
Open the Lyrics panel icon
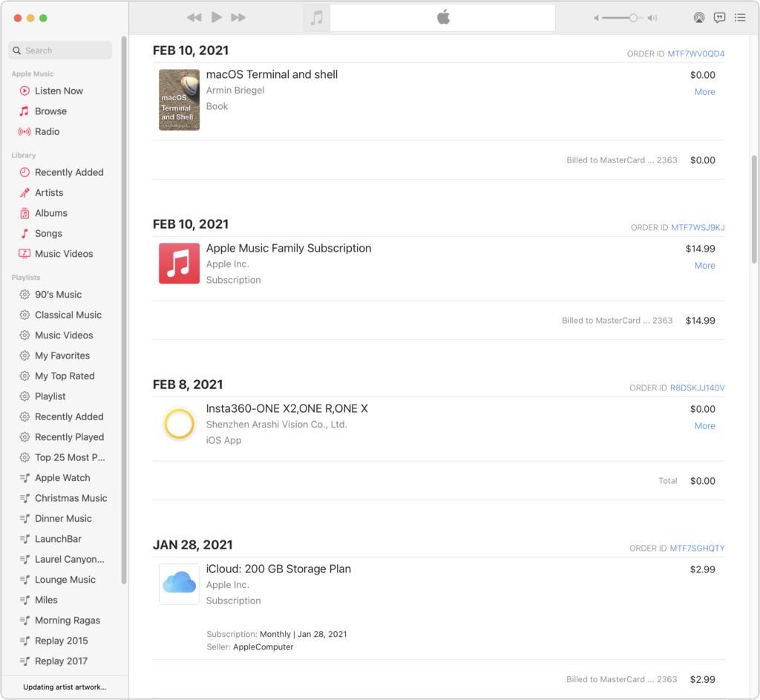[719, 18]
